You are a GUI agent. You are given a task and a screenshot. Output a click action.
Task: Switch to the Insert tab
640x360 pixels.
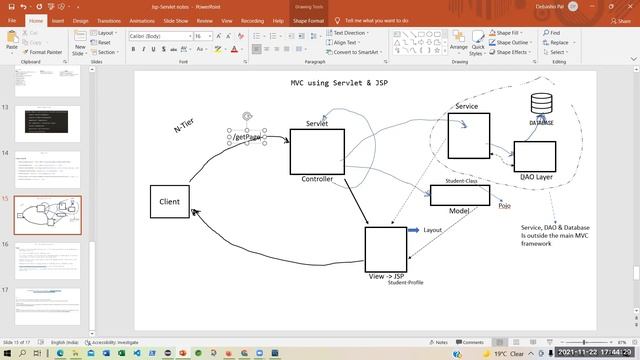click(58, 21)
